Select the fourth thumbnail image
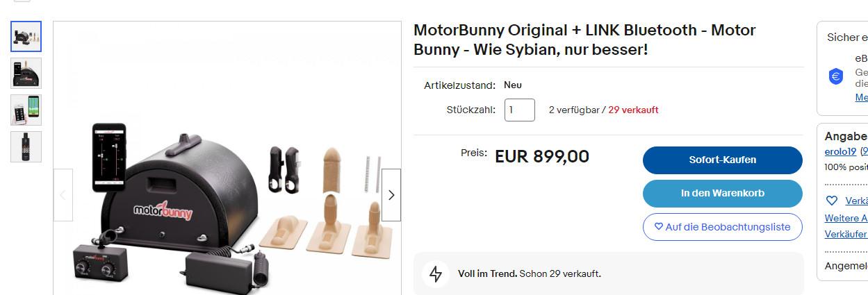 point(26,146)
